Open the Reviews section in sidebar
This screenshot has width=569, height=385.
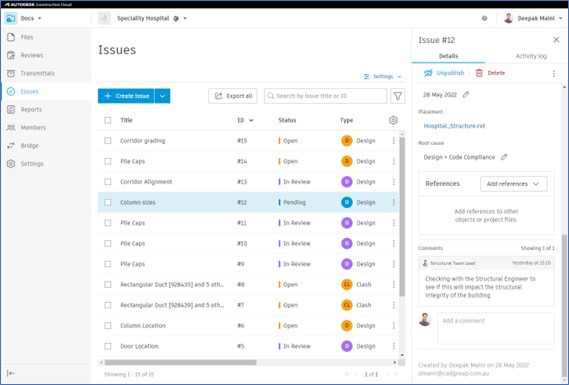(x=32, y=55)
